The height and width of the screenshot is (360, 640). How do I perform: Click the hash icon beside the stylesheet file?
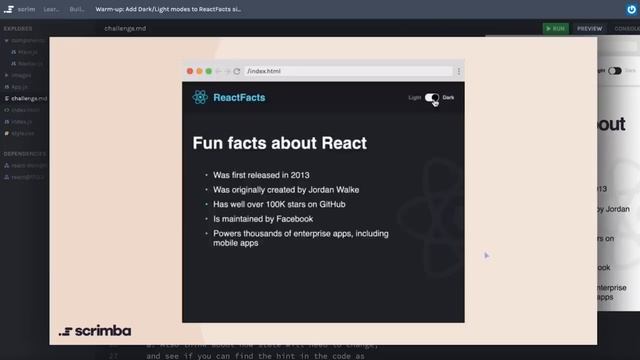point(7,133)
